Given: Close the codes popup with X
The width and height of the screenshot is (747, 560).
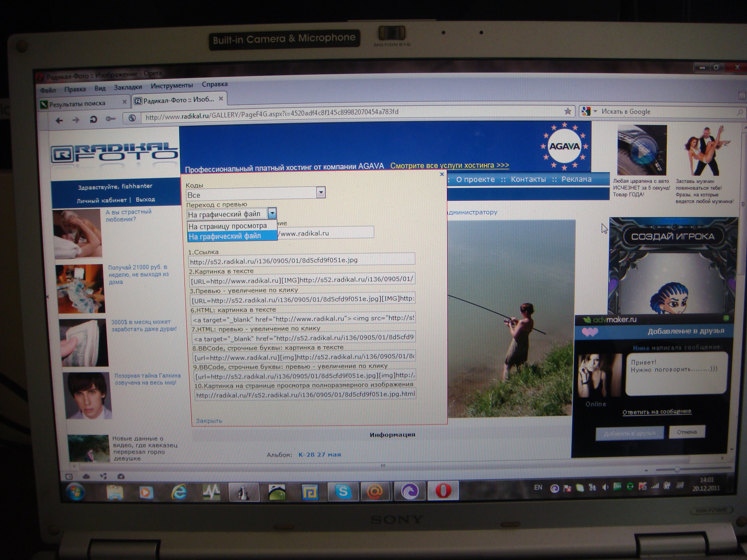Looking at the screenshot, I should [442, 174].
